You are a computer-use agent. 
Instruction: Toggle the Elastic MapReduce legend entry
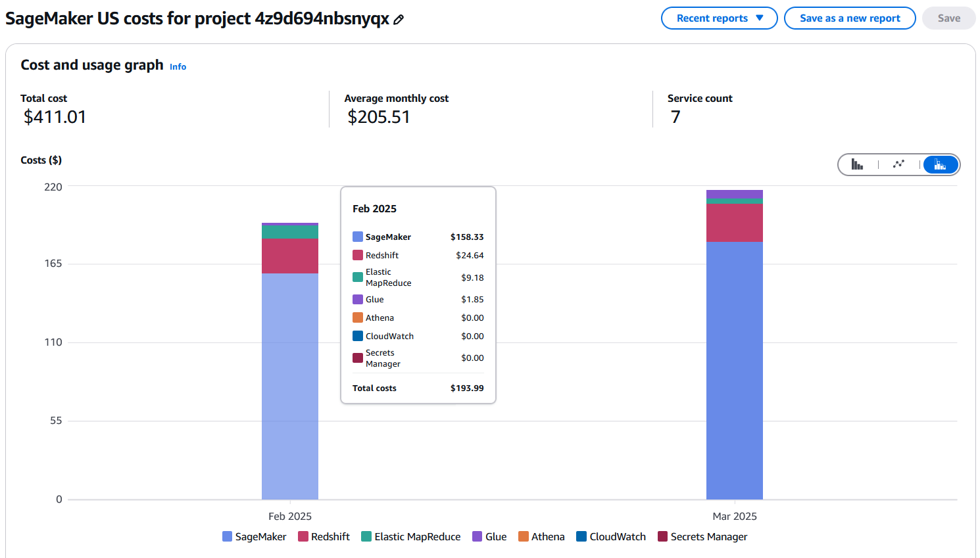pyautogui.click(x=411, y=536)
